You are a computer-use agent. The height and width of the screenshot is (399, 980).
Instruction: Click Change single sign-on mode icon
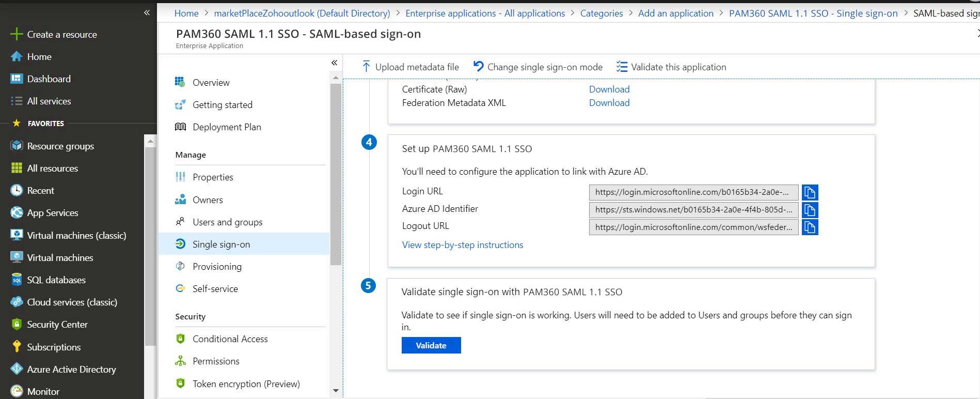pyautogui.click(x=479, y=67)
